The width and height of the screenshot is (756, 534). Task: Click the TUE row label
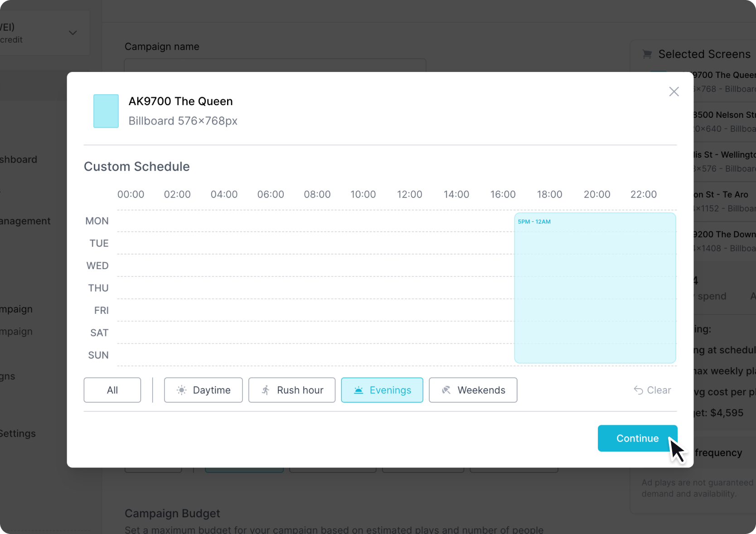(99, 243)
